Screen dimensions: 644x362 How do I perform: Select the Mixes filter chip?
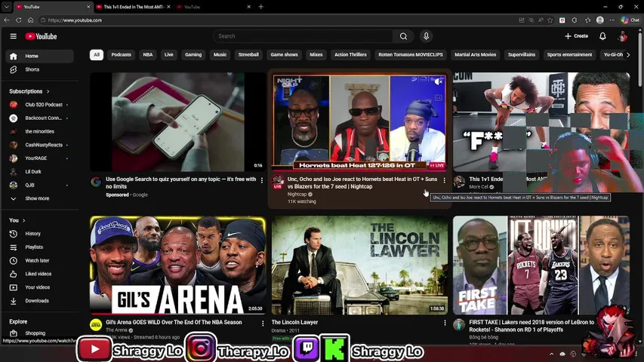316,54
